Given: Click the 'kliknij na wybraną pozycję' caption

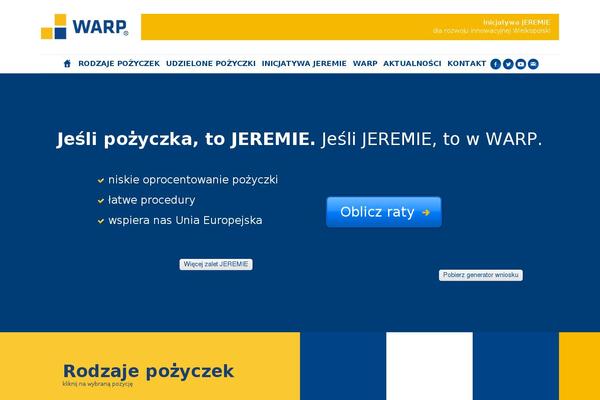Looking at the screenshot, I should tap(98, 384).
